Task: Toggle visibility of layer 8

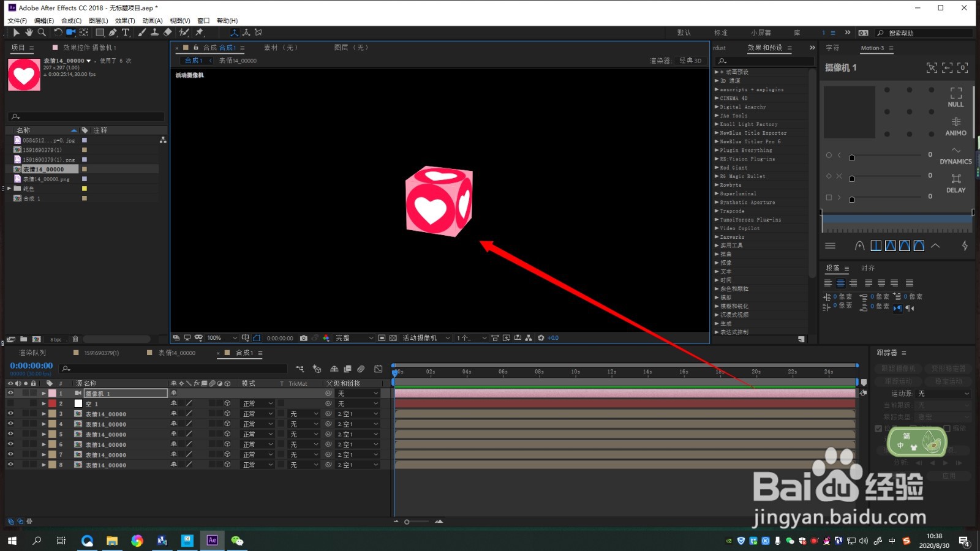Action: 10,465
